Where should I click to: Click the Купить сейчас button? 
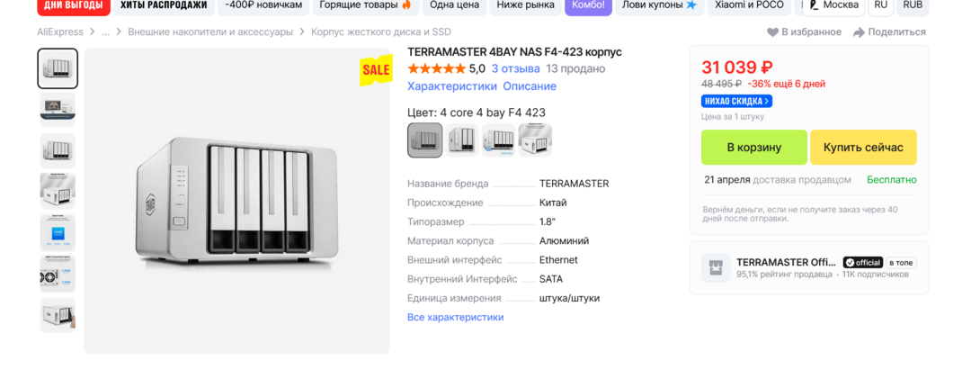coord(863,148)
